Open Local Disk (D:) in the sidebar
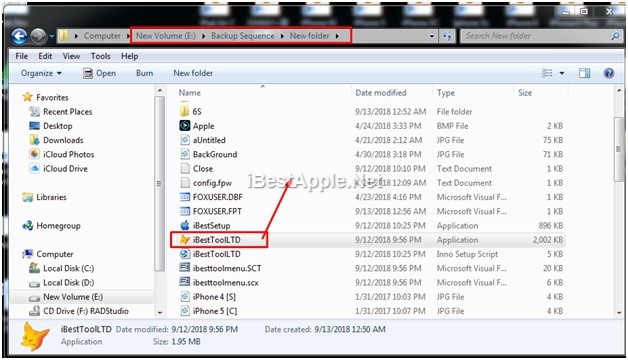Screen dimensions: 628x360 tap(68, 283)
